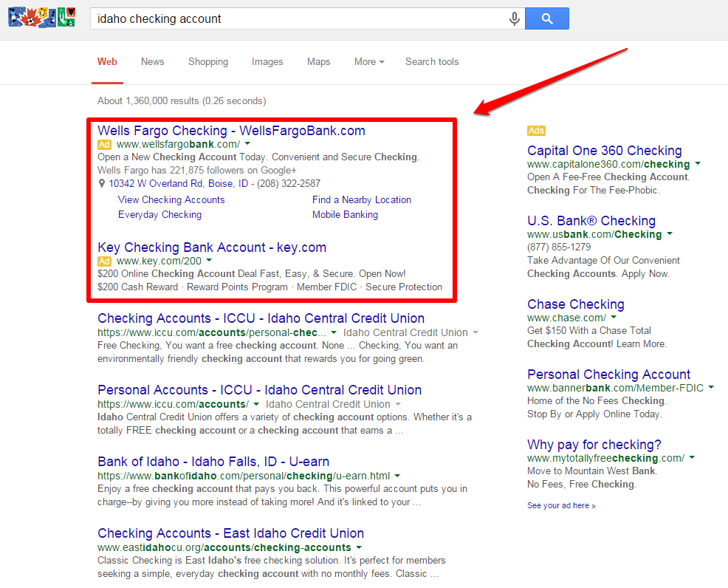The width and height of the screenshot is (728, 588).
Task: Open the Maps tab
Action: point(318,62)
